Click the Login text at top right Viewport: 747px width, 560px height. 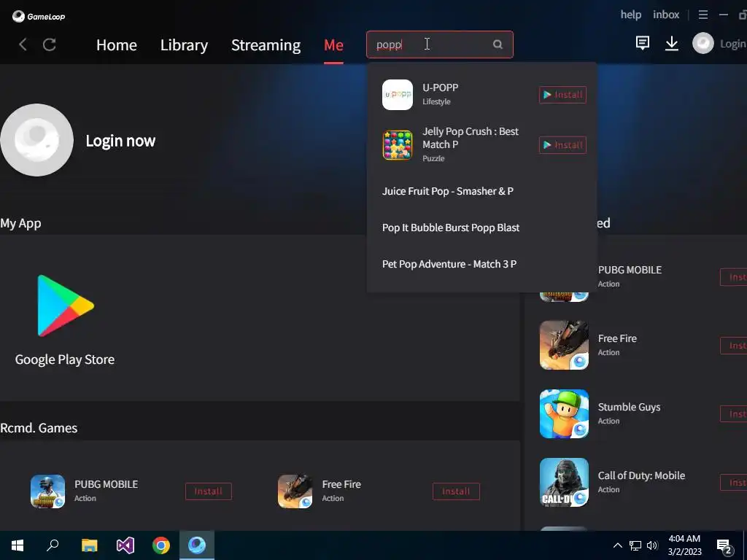pos(732,44)
